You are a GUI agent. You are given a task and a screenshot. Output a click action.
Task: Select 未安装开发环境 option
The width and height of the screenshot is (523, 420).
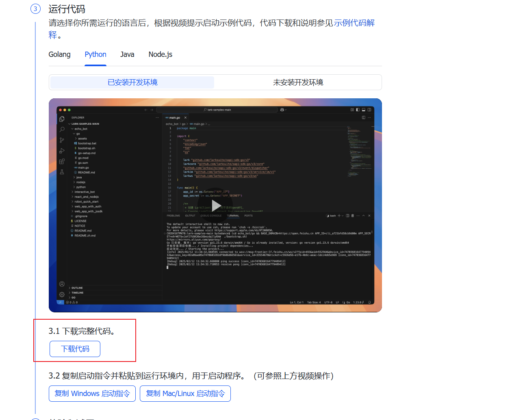(298, 82)
